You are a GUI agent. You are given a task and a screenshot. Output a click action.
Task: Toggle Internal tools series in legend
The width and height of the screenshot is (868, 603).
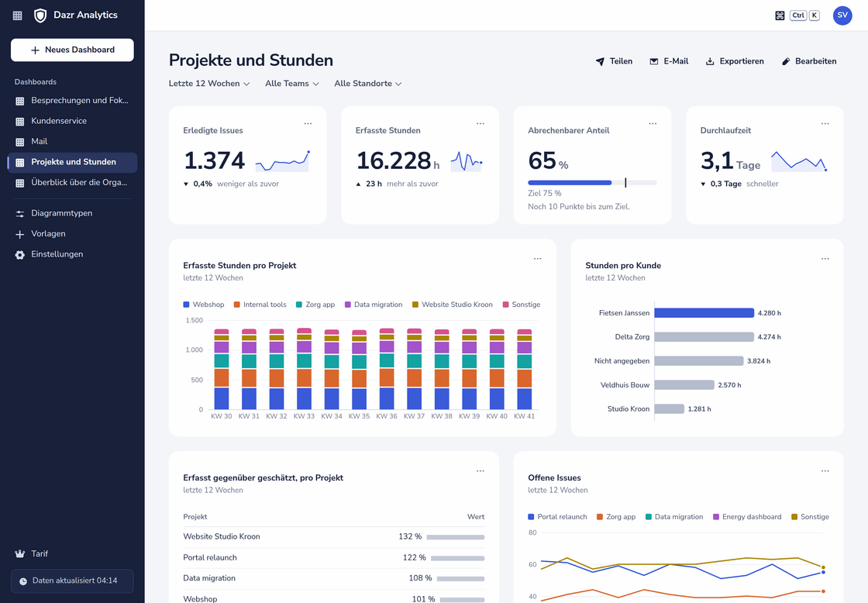point(260,305)
